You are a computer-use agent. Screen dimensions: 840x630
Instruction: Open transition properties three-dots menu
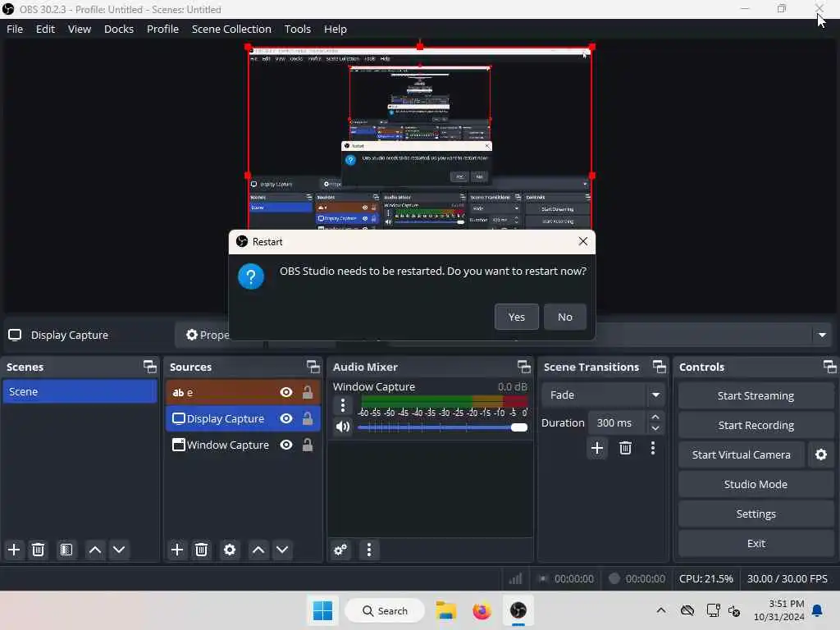[x=652, y=448]
